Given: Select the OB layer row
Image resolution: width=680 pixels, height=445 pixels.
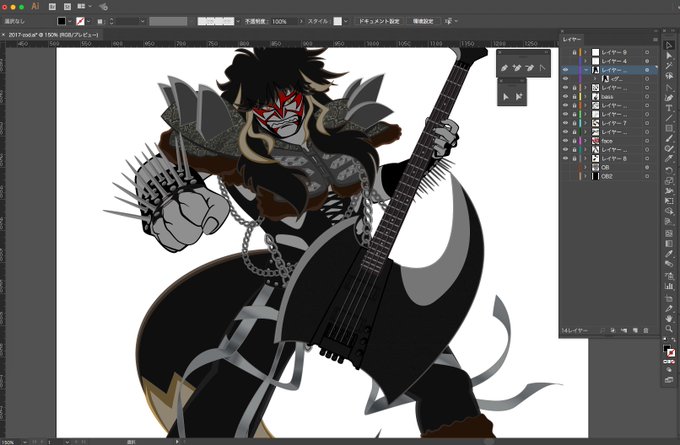Looking at the screenshot, I should pos(609,167).
